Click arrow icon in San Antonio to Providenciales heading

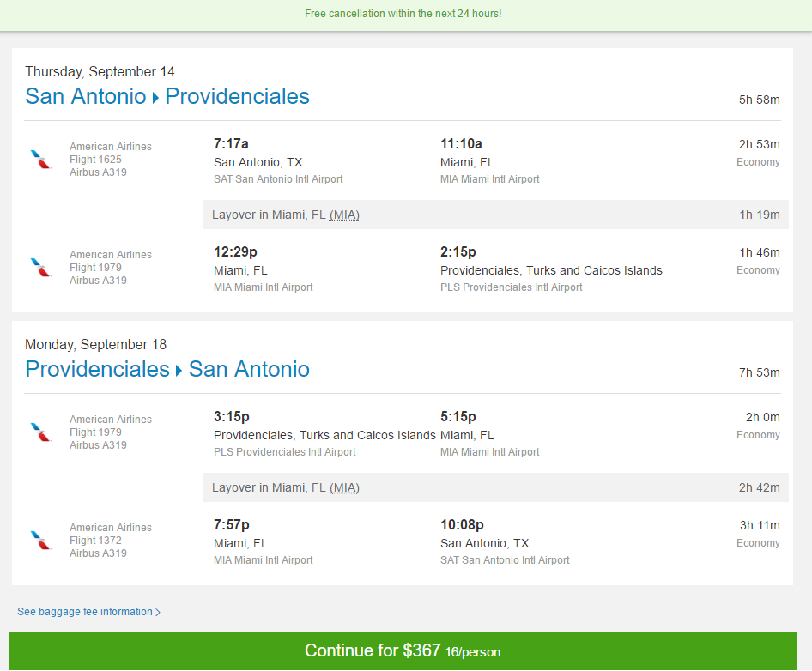tap(155, 98)
